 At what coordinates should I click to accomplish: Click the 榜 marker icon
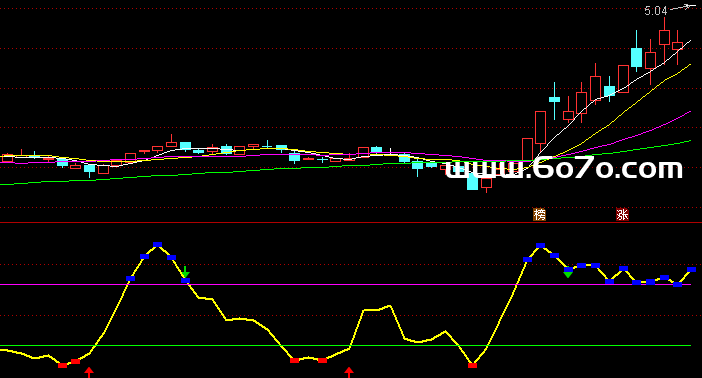[x=539, y=215]
